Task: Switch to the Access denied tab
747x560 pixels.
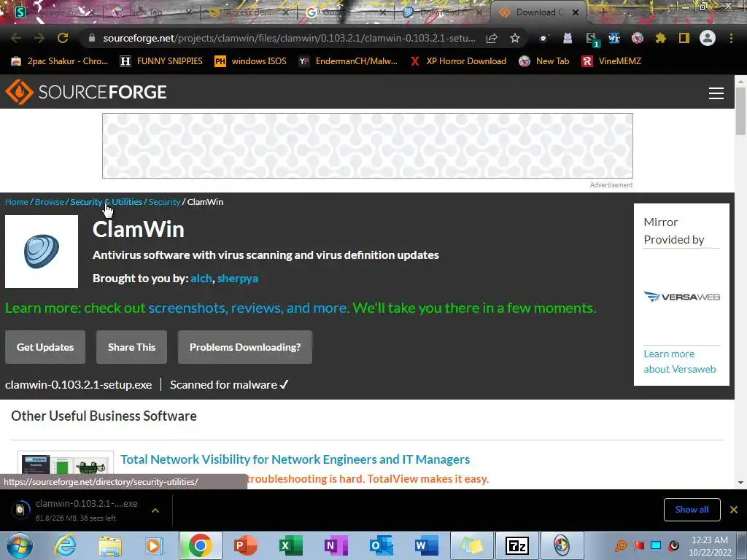Action: pyautogui.click(x=249, y=12)
